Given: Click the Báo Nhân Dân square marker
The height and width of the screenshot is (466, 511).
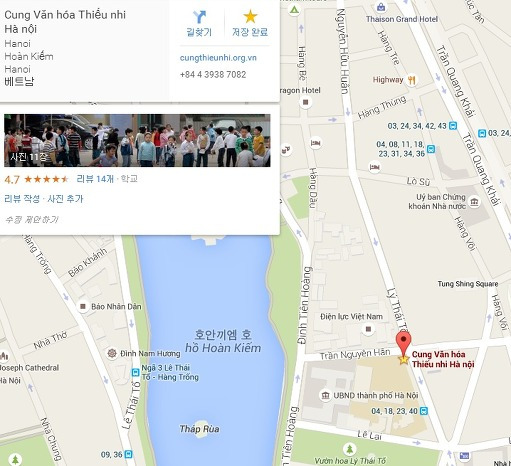Looking at the screenshot, I should (83, 306).
